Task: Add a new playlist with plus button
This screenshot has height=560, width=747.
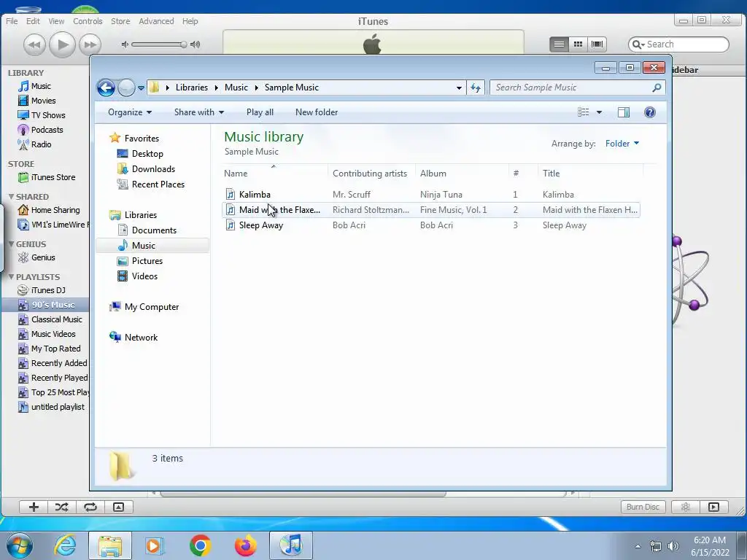Action: (x=34, y=507)
